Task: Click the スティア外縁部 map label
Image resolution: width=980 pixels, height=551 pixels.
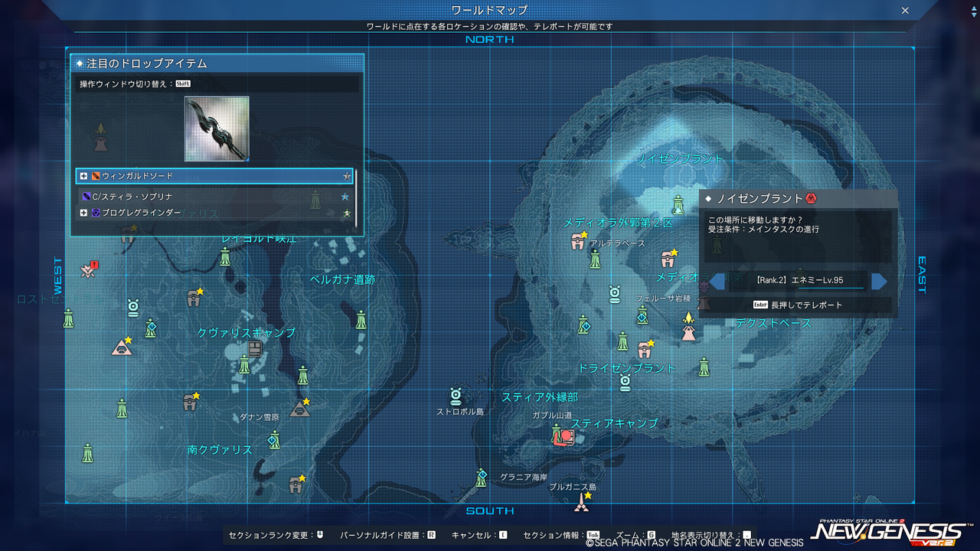Action: coord(540,397)
